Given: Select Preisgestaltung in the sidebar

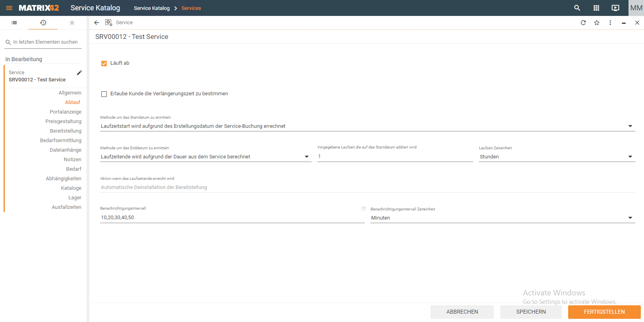Looking at the screenshot, I should coord(63,121).
